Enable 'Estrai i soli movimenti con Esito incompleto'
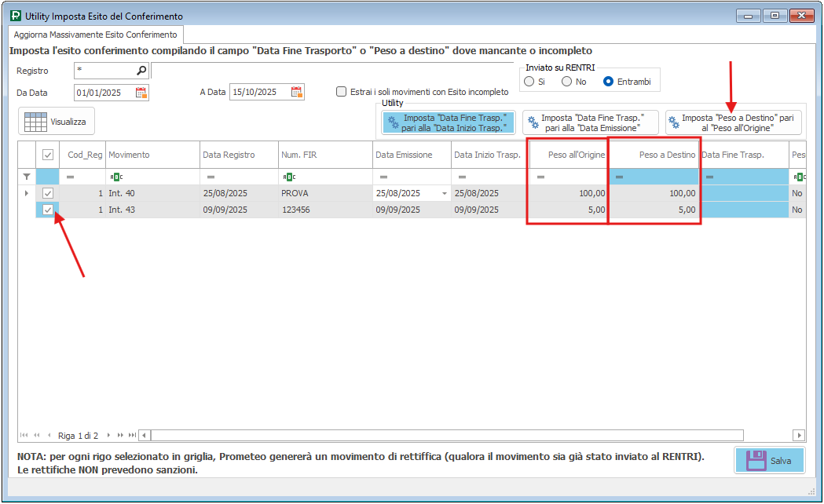The image size is (824, 504). tap(341, 92)
